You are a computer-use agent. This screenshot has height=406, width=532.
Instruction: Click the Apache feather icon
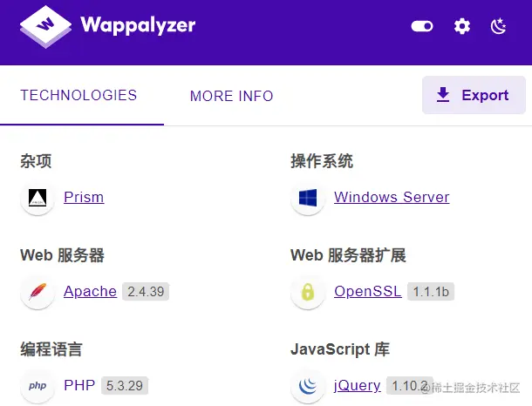click(38, 292)
